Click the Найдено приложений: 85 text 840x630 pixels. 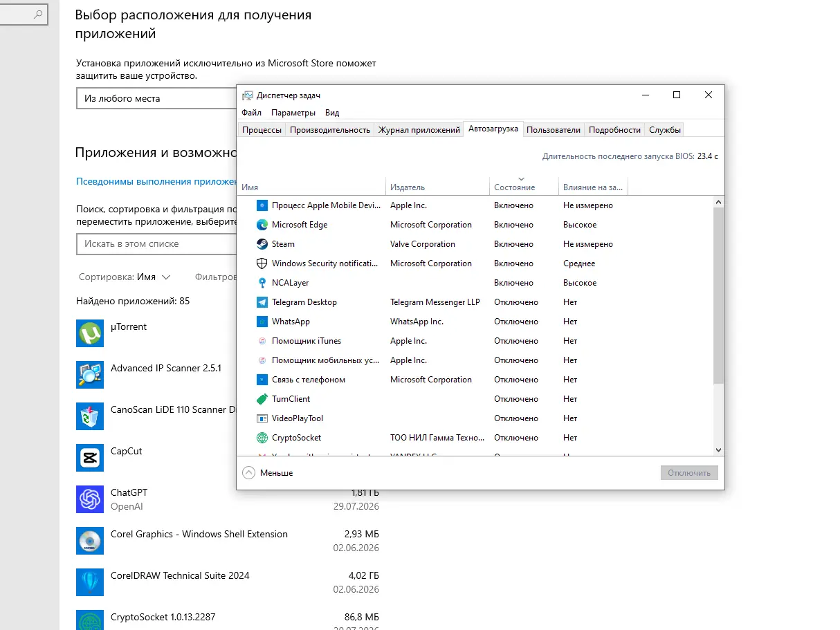tap(133, 302)
